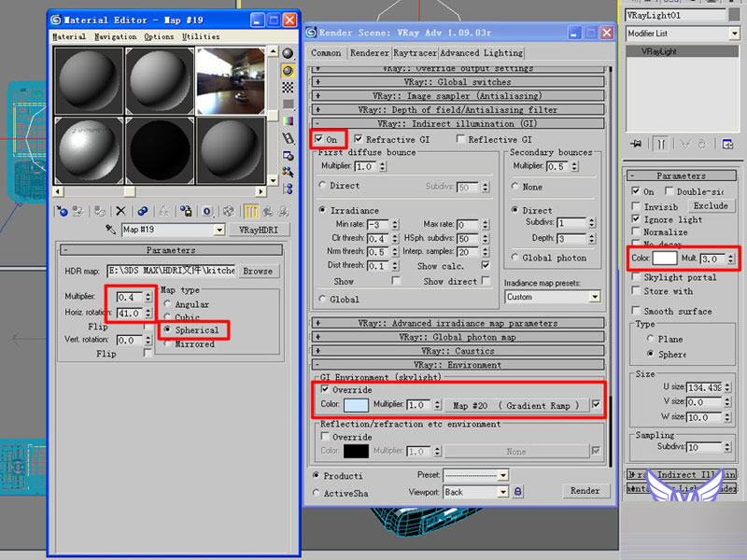The width and height of the screenshot is (747, 560).
Task: Click the Go to Parent icon
Action: pyautogui.click(x=268, y=211)
